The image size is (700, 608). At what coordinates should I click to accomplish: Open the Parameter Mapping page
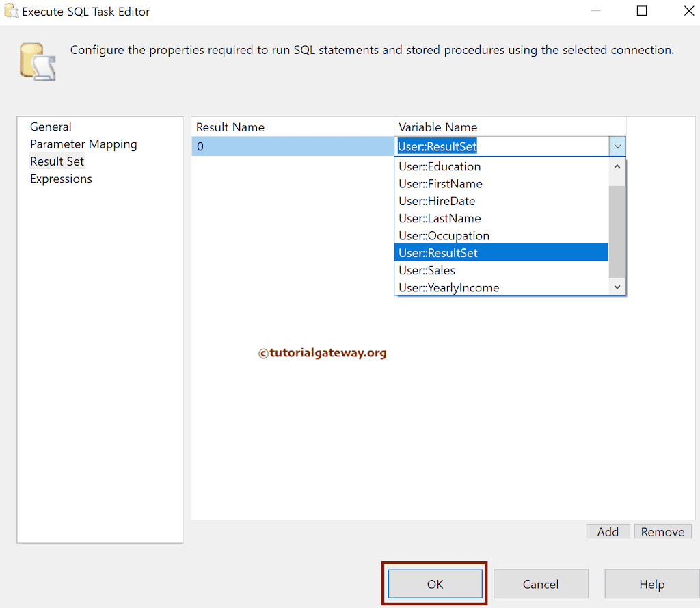[83, 144]
